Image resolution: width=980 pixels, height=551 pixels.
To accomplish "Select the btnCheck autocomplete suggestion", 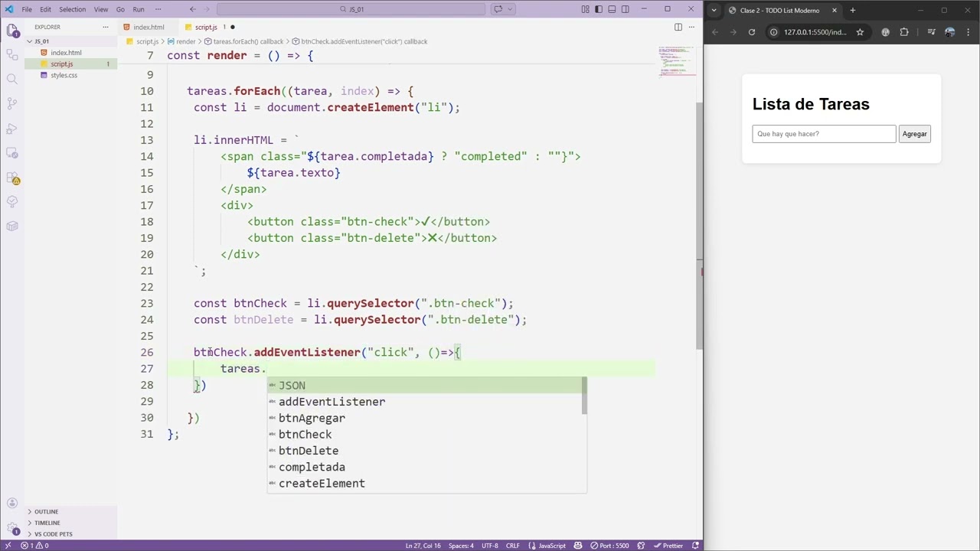I will coord(426,435).
